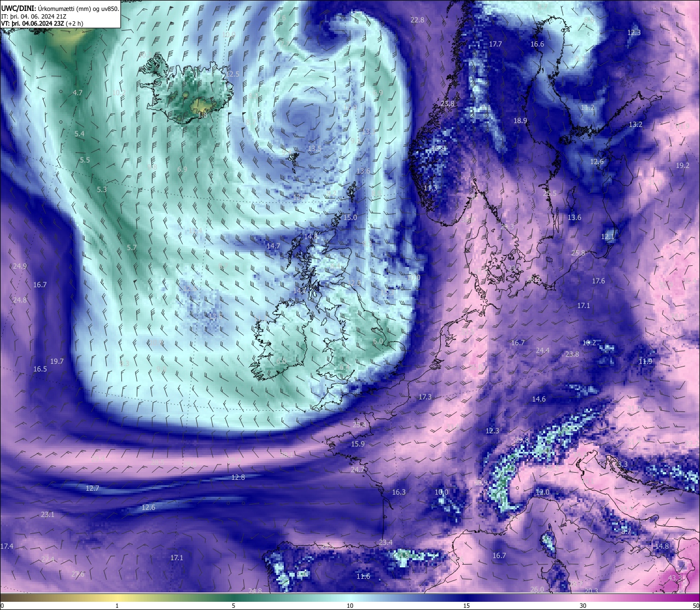Click the colour scale tick label "5"
This screenshot has width=700, height=610.
234,605
